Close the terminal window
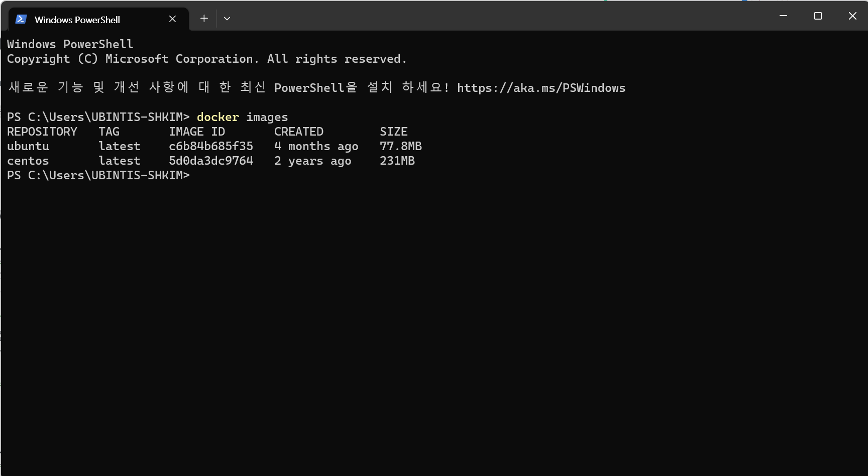This screenshot has width=868, height=476. point(852,16)
